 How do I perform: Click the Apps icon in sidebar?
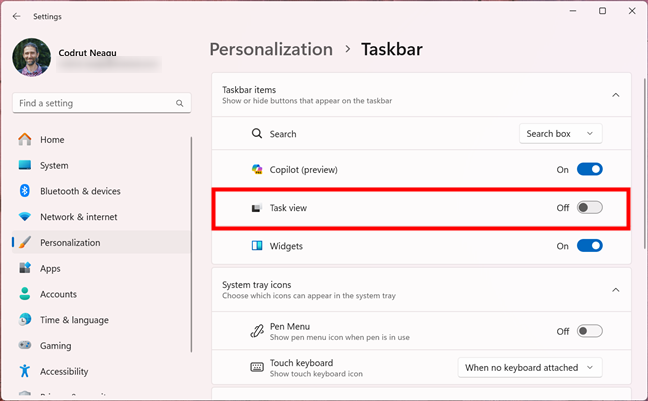pyautogui.click(x=25, y=268)
